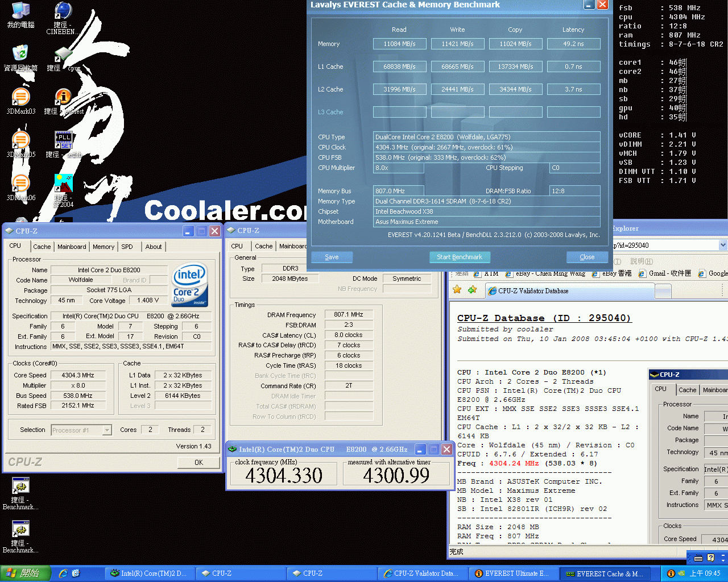Select Cache tab in the middle CPU-Z window
Screen dimensions: 728x582
click(263, 246)
